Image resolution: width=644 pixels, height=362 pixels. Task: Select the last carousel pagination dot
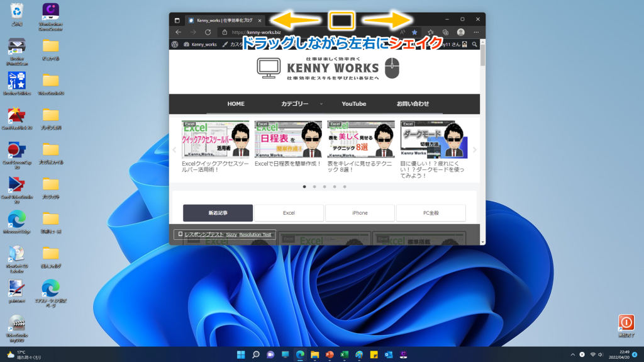pyautogui.click(x=345, y=187)
